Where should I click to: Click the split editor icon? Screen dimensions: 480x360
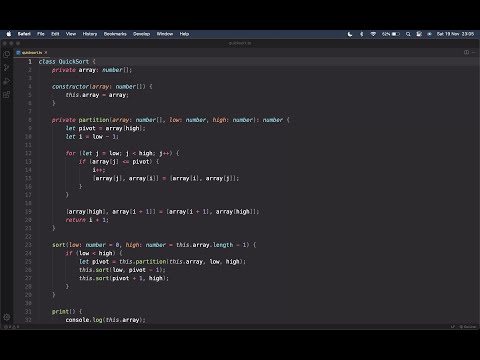[x=466, y=52]
